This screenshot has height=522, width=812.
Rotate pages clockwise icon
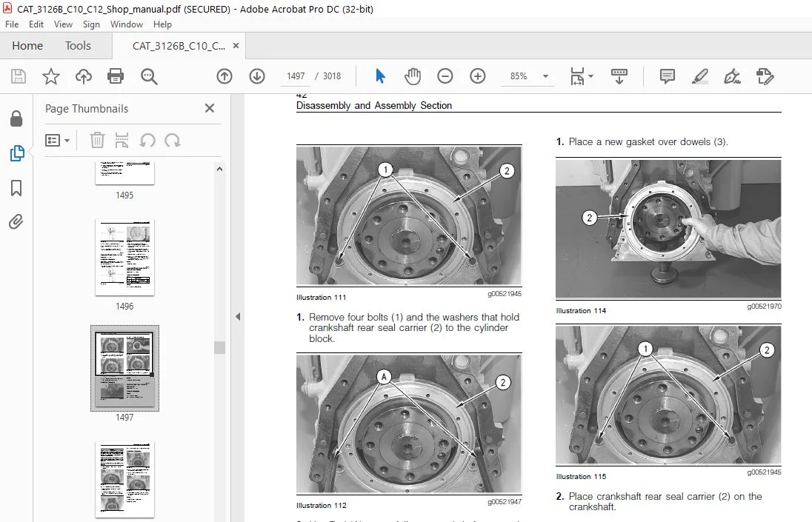pos(173,140)
